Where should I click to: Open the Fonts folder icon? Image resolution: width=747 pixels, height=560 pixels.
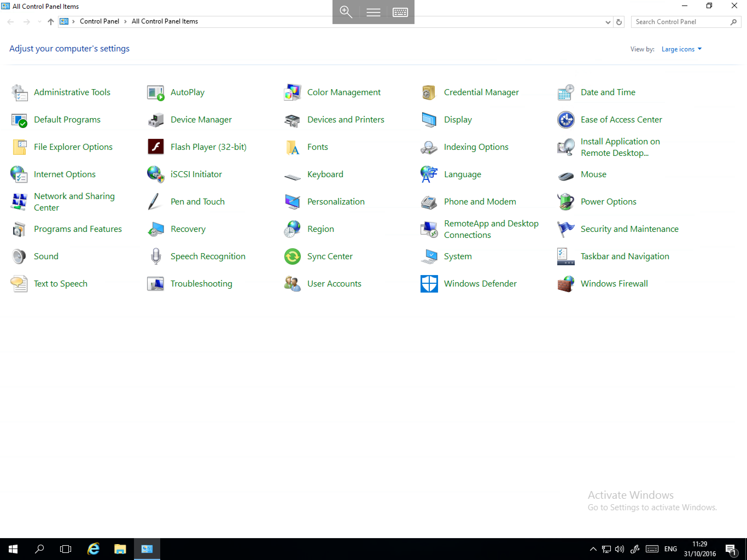(x=293, y=147)
